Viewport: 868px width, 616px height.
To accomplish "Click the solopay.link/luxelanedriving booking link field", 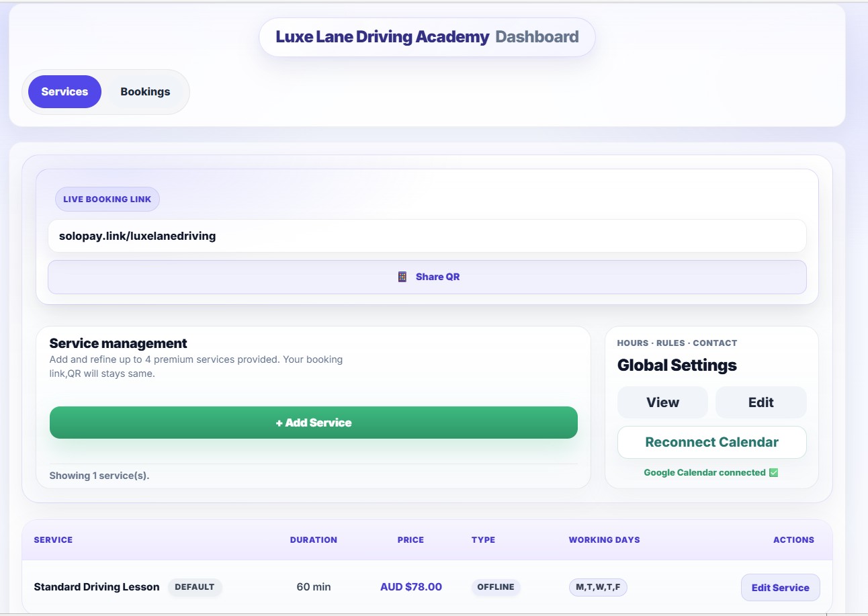I will pos(427,236).
